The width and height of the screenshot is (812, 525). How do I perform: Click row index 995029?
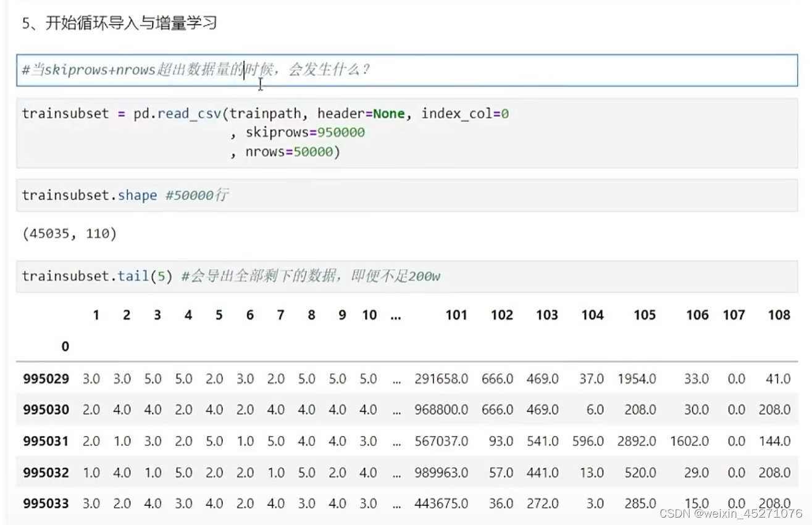pyautogui.click(x=46, y=379)
